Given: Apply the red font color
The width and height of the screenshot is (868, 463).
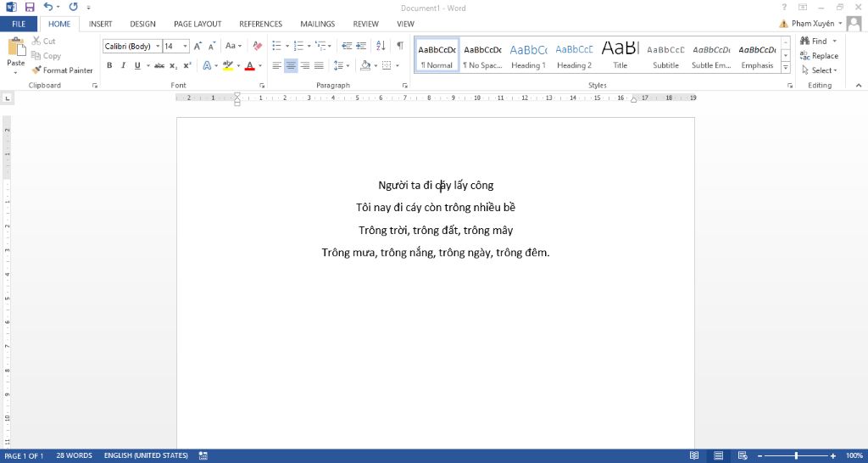Looking at the screenshot, I should point(250,65).
